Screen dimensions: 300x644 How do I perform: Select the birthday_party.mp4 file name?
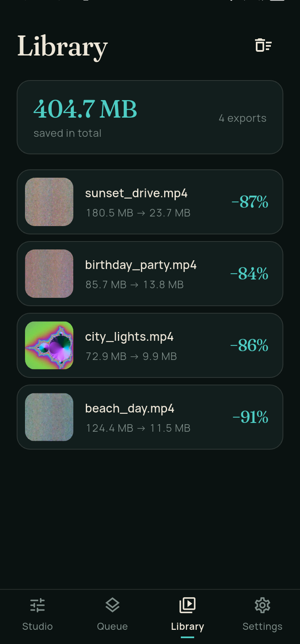(141, 265)
